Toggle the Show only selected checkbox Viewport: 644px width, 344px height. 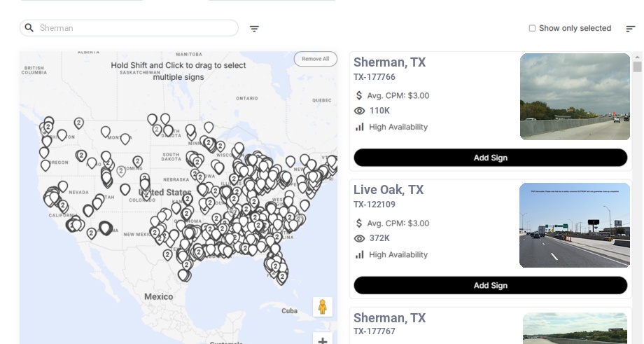tap(532, 29)
